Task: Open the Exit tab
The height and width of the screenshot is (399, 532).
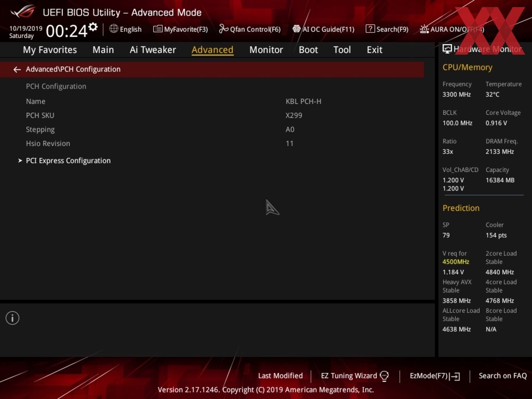Action: [374, 50]
